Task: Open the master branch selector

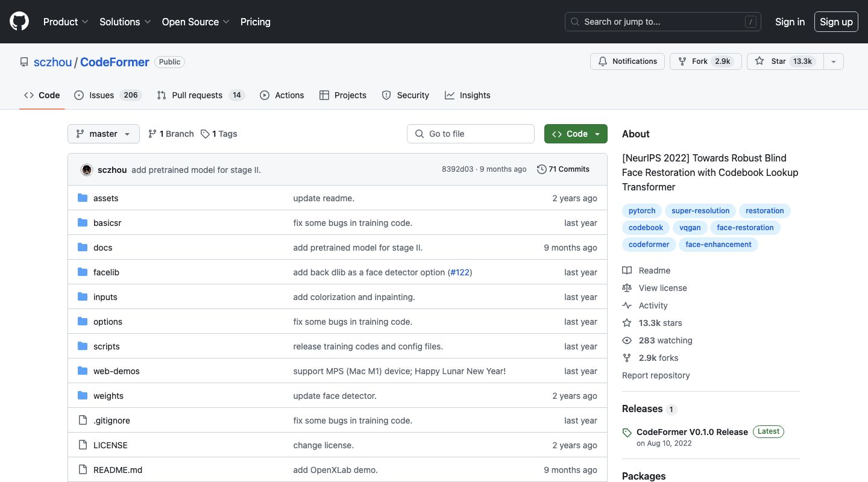Action: coord(104,134)
